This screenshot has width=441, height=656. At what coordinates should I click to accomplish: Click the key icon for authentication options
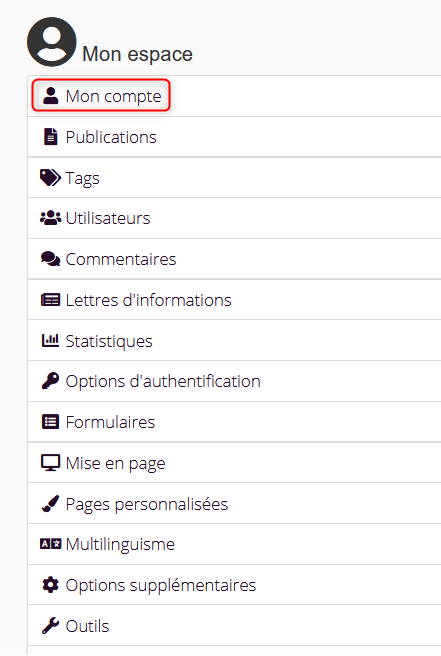click(50, 381)
